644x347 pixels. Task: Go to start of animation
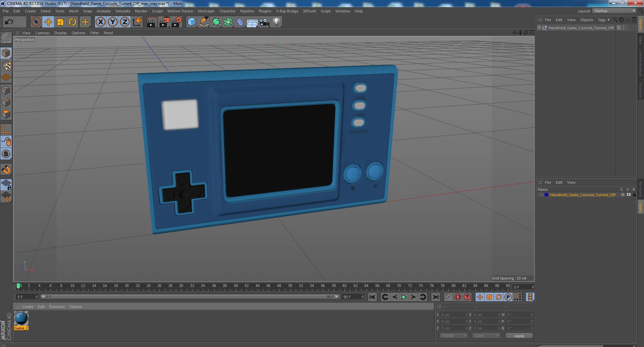(x=372, y=297)
